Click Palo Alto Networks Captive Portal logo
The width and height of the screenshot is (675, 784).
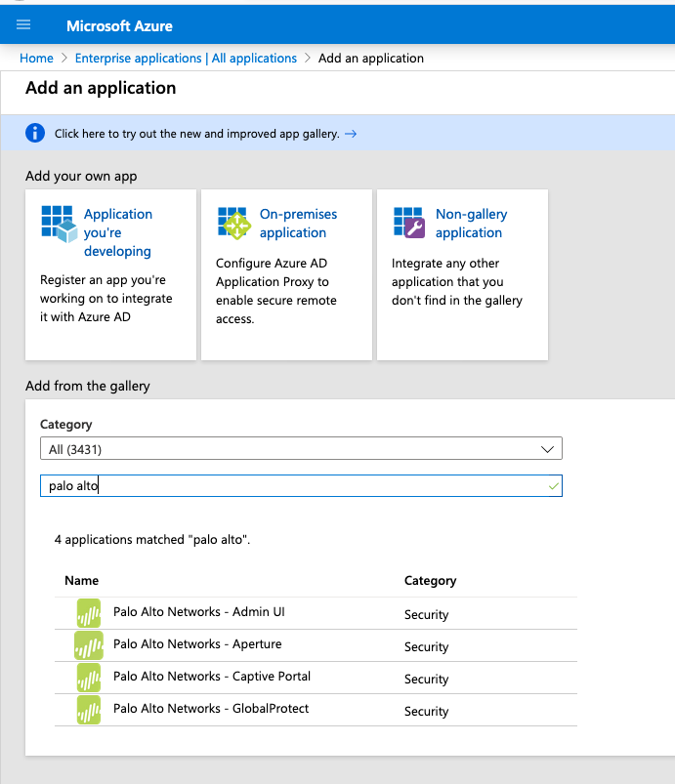pyautogui.click(x=89, y=678)
